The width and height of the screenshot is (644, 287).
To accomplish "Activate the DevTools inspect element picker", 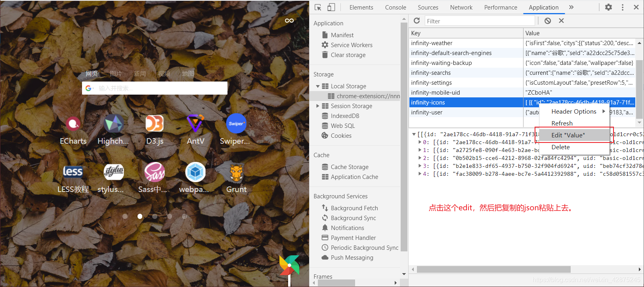I will pos(318,7).
